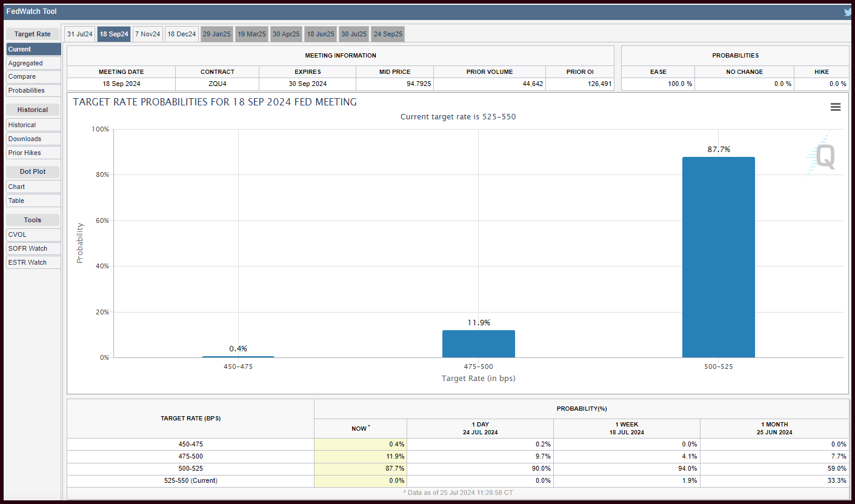855x504 pixels.
Task: Go to the Downloads section
Action: click(33, 139)
